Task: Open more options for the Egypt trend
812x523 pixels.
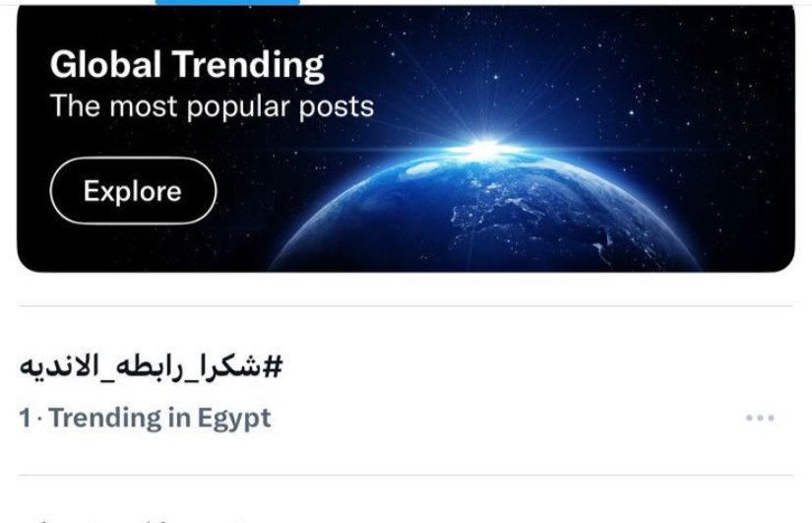Action: pyautogui.click(x=760, y=419)
